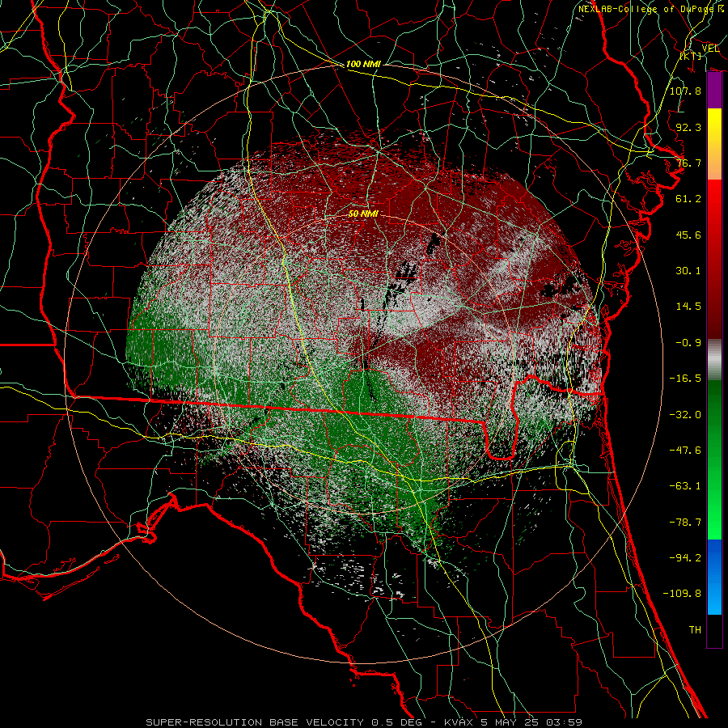Screen dimensions: 728x728
Task: Click the 92.3 velocity legend value
Action: [x=688, y=127]
